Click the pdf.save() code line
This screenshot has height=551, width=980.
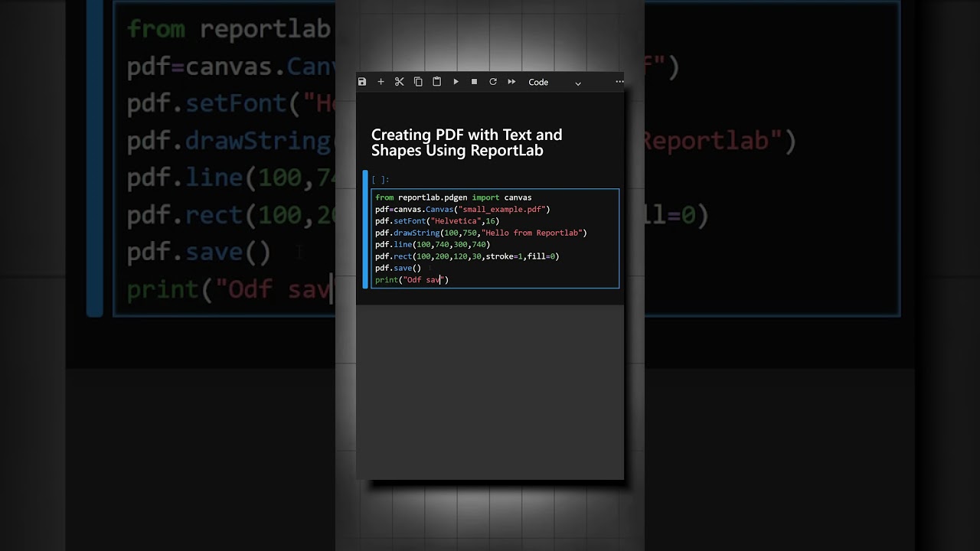pyautogui.click(x=398, y=268)
